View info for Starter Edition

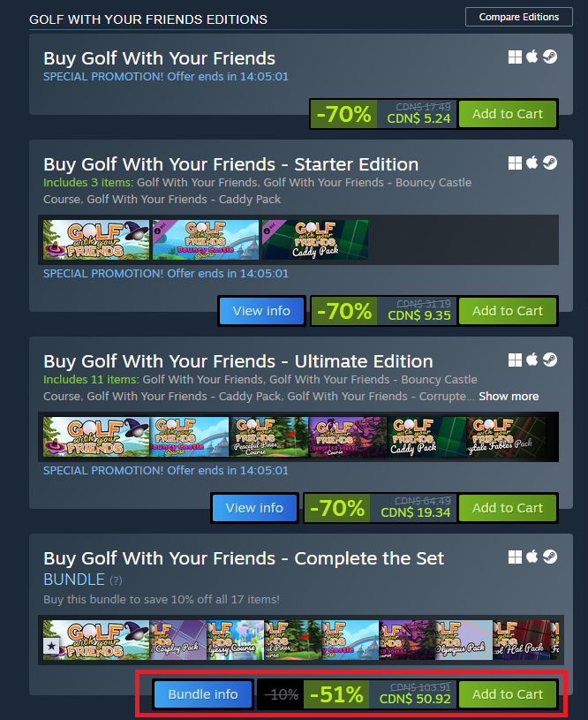[261, 311]
